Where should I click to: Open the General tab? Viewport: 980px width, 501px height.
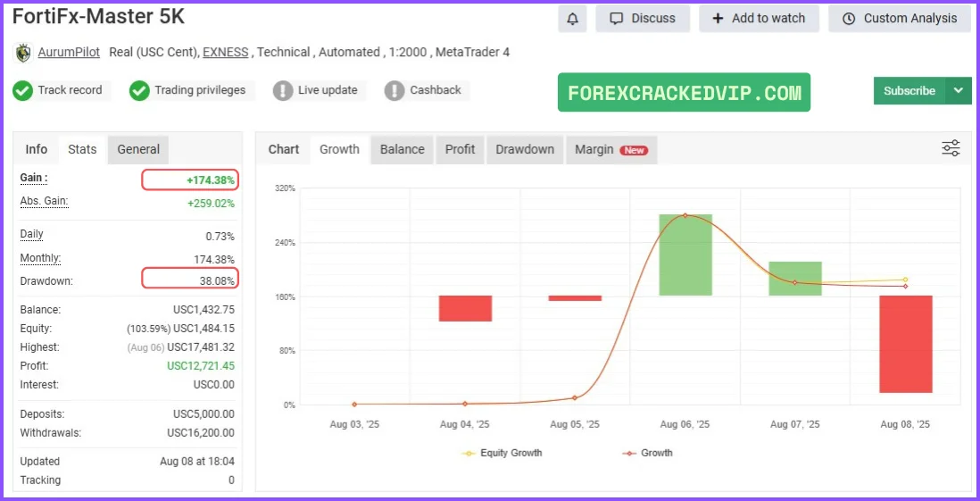(x=138, y=149)
